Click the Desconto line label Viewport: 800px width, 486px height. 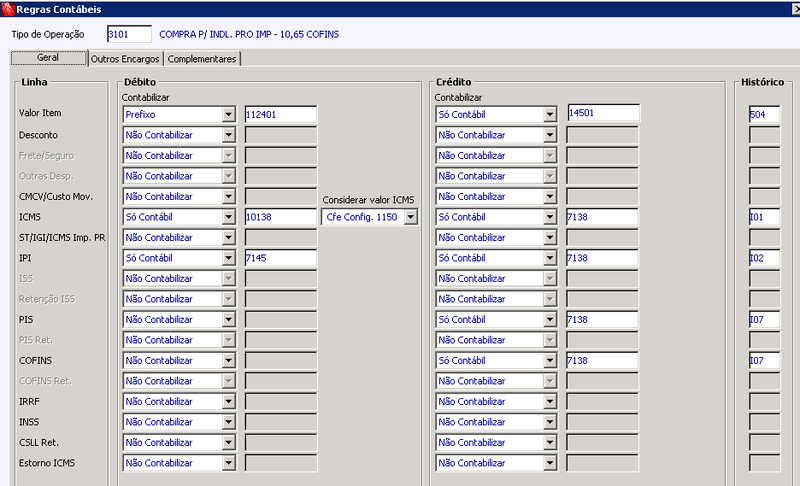[x=38, y=135]
